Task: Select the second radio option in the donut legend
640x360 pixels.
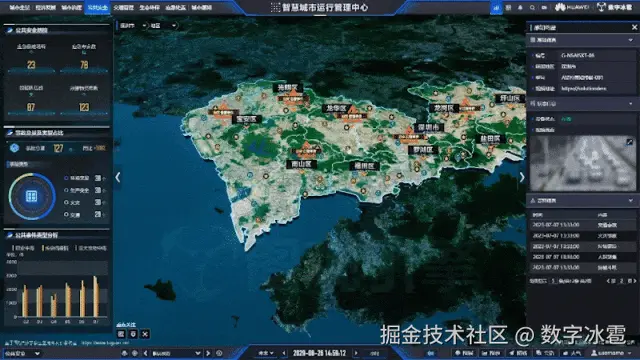Action: pyautogui.click(x=66, y=190)
